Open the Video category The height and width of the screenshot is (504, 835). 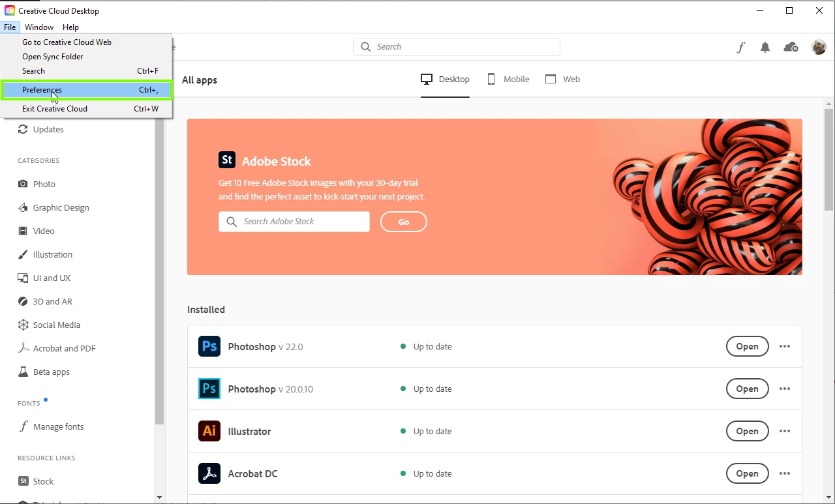tap(37, 231)
